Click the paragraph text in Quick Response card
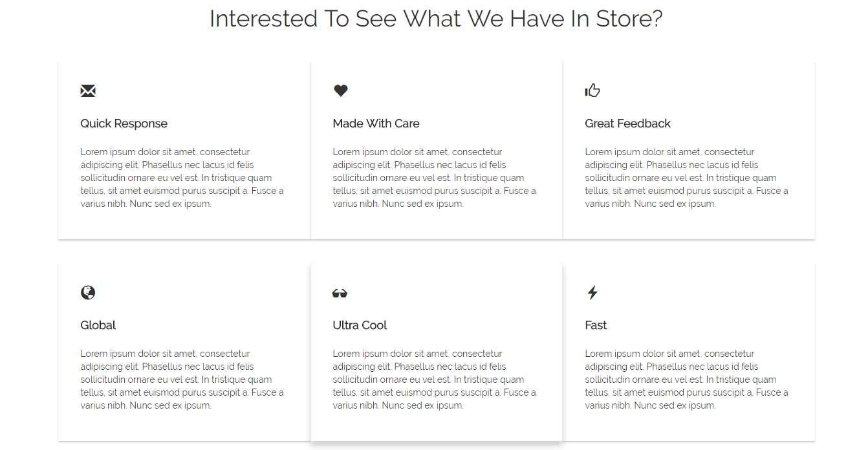The height and width of the screenshot is (450, 868). 182,178
